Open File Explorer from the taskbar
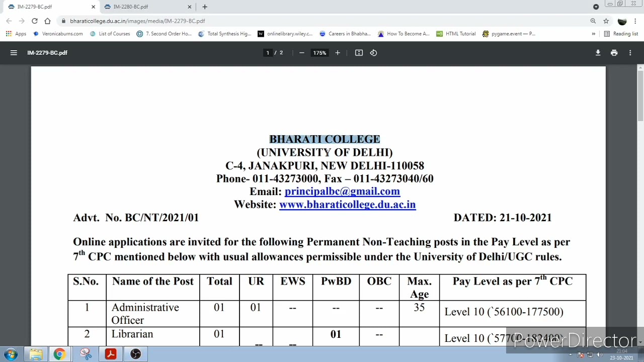Viewport: 644px width, 362px height. pyautogui.click(x=36, y=354)
